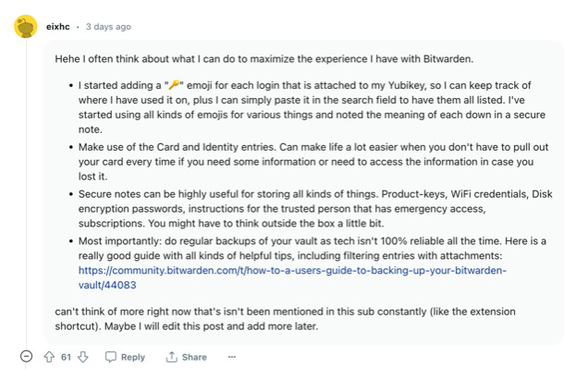This screenshot has height=380, width=588.
Task: Click the "3 days ago" timestamp
Action: coord(108,27)
